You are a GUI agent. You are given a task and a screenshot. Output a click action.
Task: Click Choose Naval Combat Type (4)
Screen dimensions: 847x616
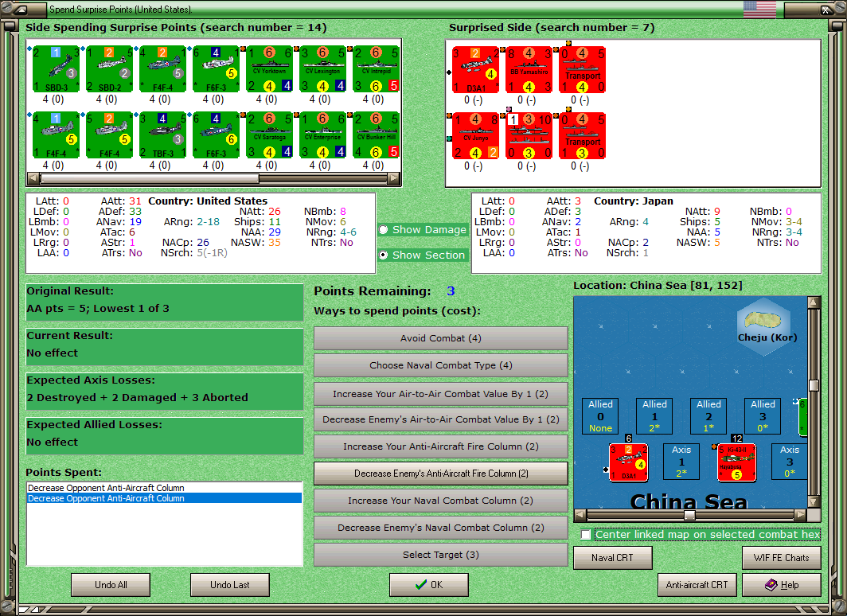(x=441, y=365)
